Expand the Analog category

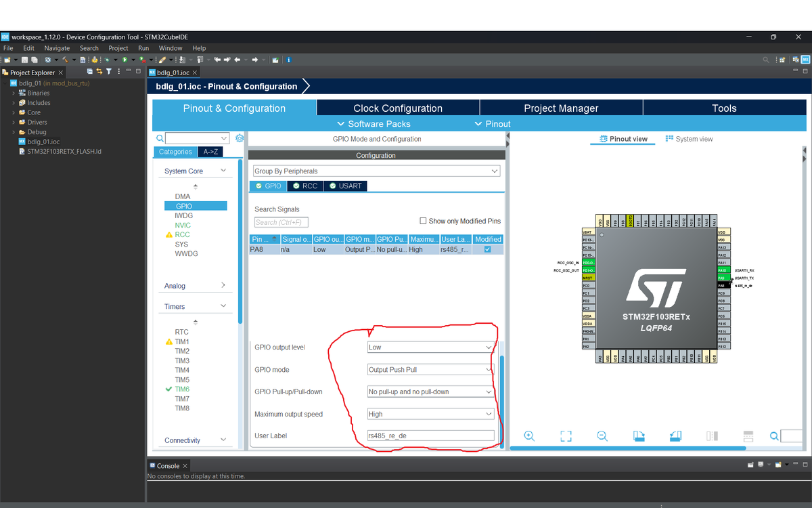223,285
